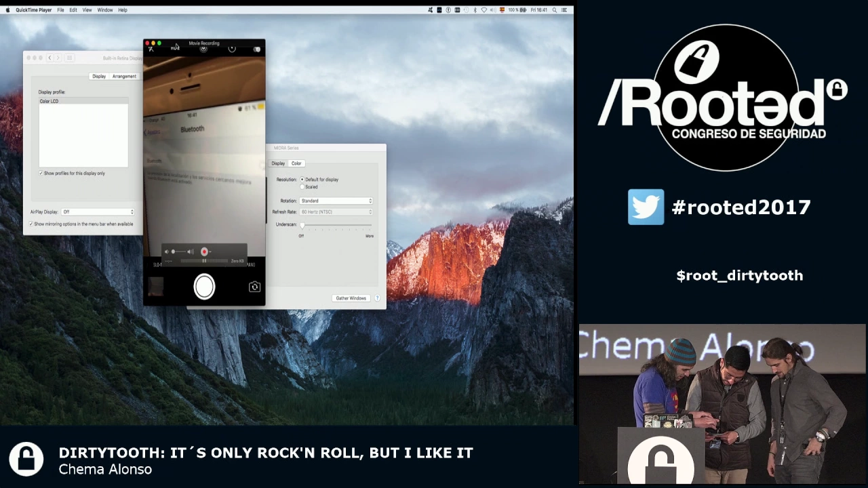Adjust the Underscan slider
Screen dimensions: 868x488
pos(336,224)
